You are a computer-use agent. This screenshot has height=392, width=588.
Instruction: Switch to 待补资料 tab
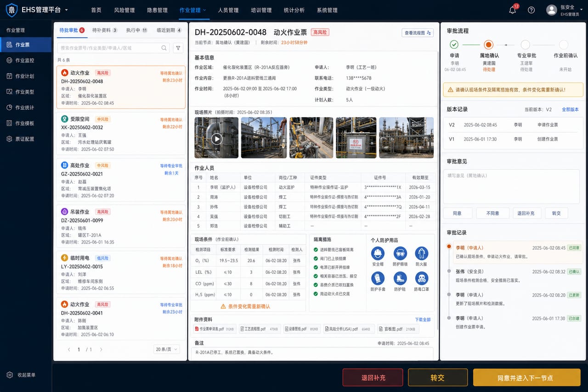(x=105, y=30)
